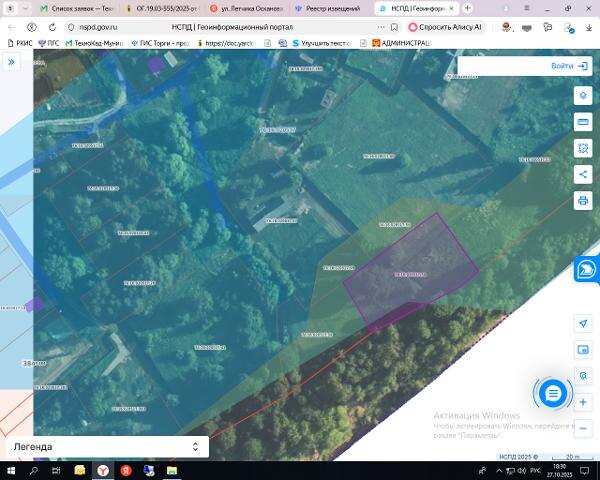The height and width of the screenshot is (480, 600).
Task: Open the ТехноКад-Муниц bookmark
Action: [x=95, y=43]
